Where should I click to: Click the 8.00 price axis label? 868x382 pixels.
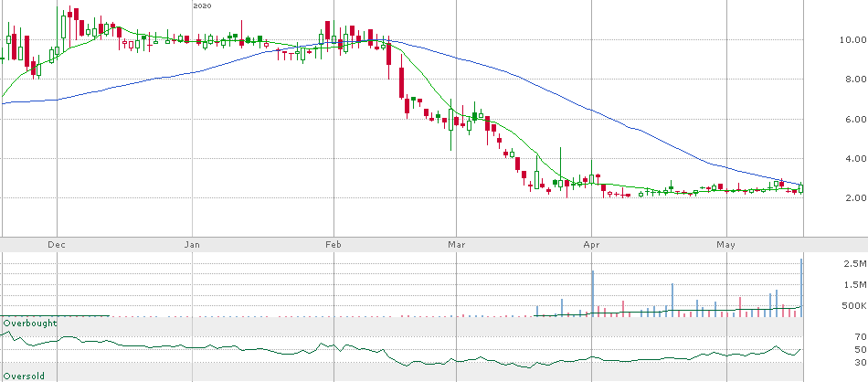coord(854,80)
